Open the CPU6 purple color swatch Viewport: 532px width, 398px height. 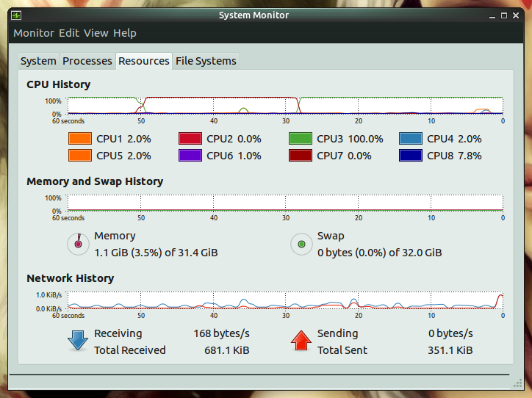pyautogui.click(x=190, y=156)
